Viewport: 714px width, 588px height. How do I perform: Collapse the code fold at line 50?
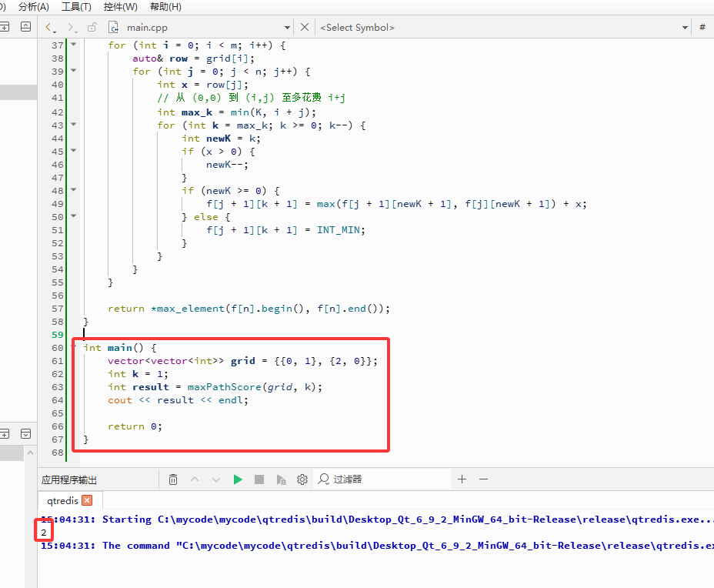click(x=73, y=216)
